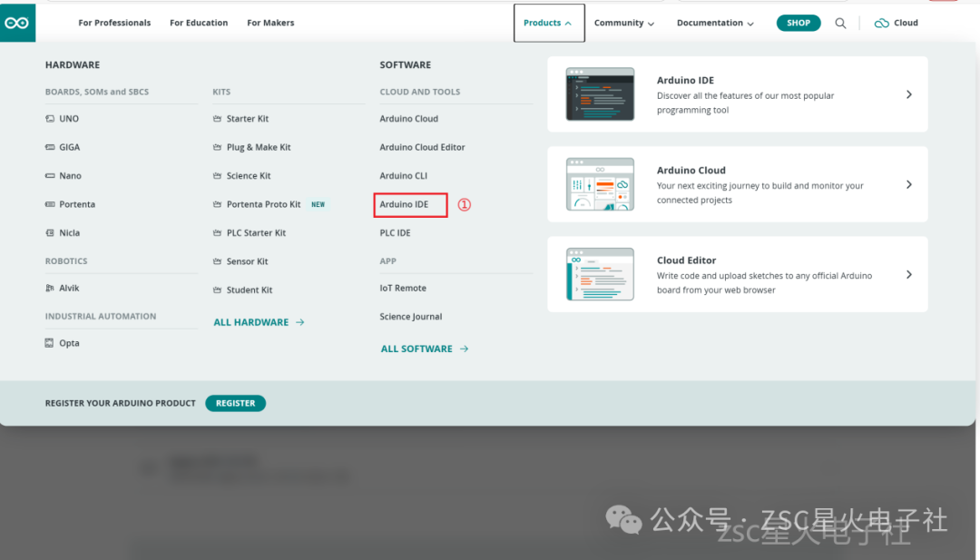Screen dimensions: 980x560
Task: Click the SHOP button
Action: (799, 23)
